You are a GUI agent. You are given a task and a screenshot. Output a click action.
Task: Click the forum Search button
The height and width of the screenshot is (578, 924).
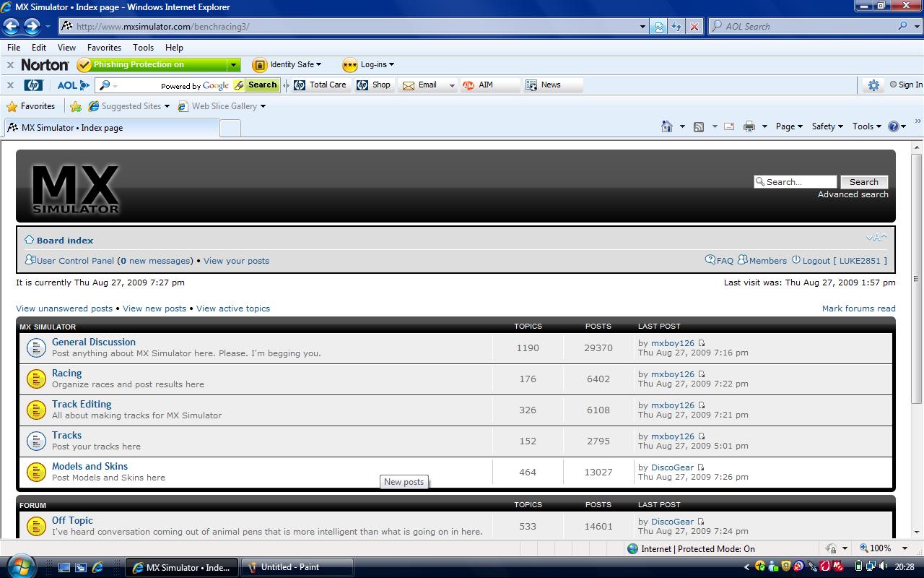coord(863,182)
